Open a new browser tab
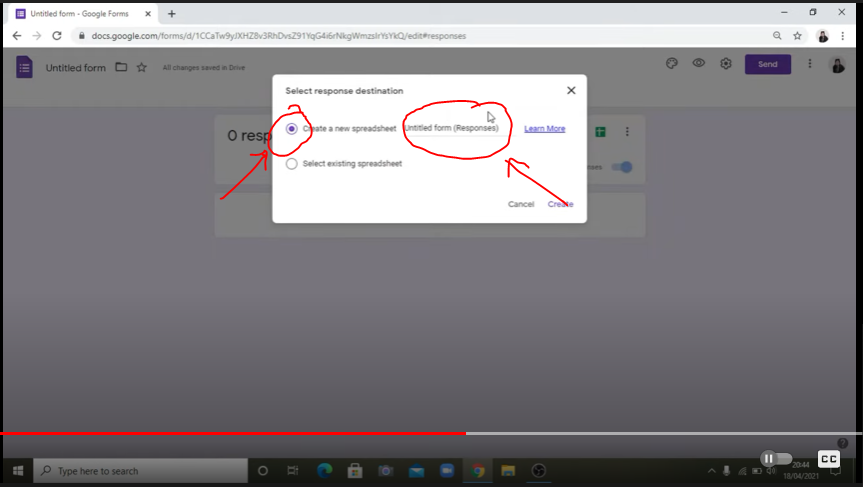The image size is (863, 487). (x=172, y=14)
